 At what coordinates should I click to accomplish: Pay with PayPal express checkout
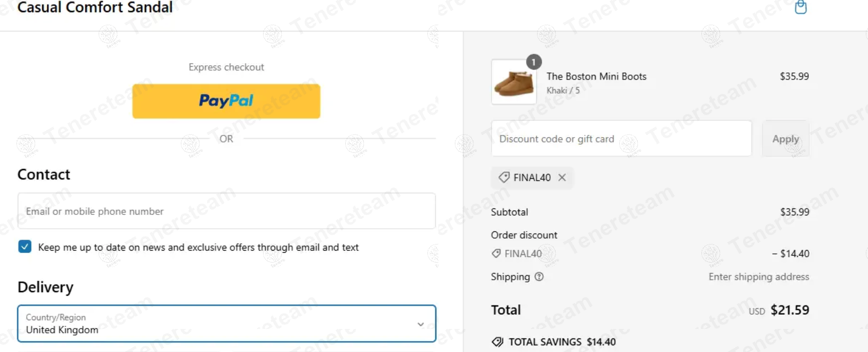point(226,101)
